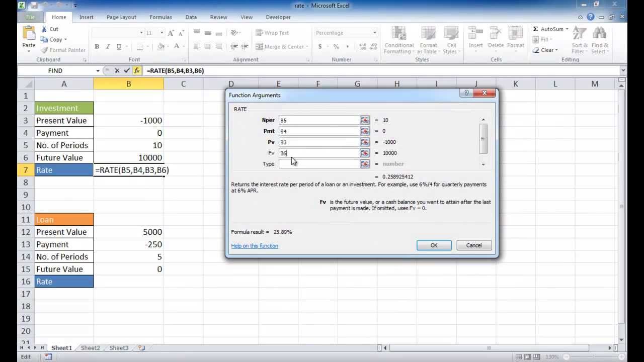Click the Delete cells icon

[496, 34]
